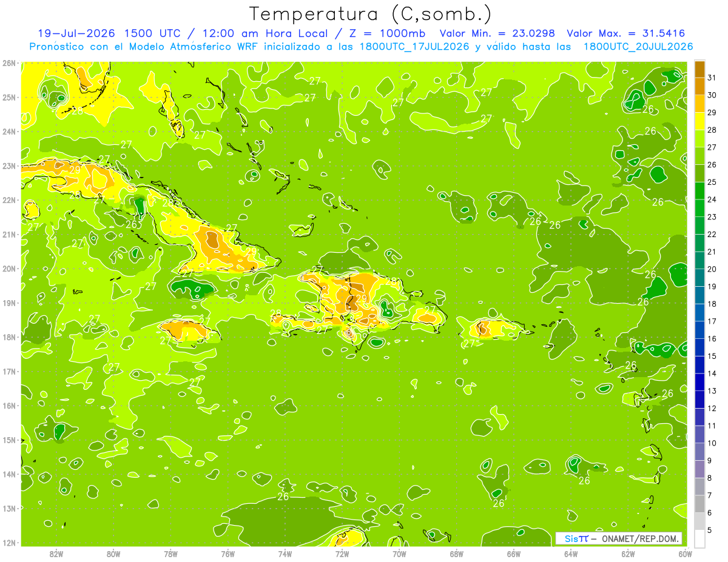This screenshot has width=728, height=562.
Task: Click the 17 value on the color bar
Action: pyautogui.click(x=712, y=321)
